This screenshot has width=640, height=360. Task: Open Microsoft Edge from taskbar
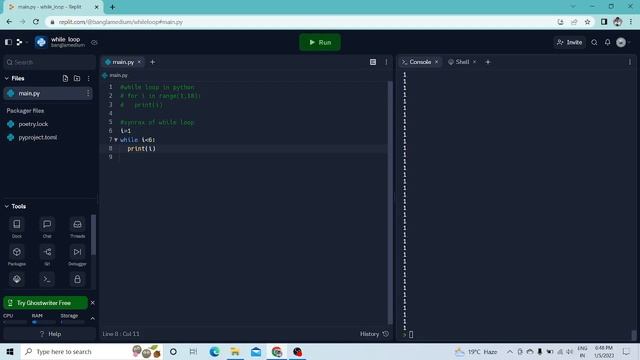214,351
